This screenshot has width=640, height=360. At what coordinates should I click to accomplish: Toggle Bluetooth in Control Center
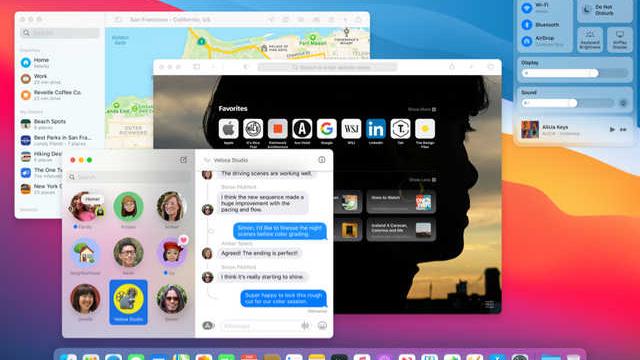(527, 24)
